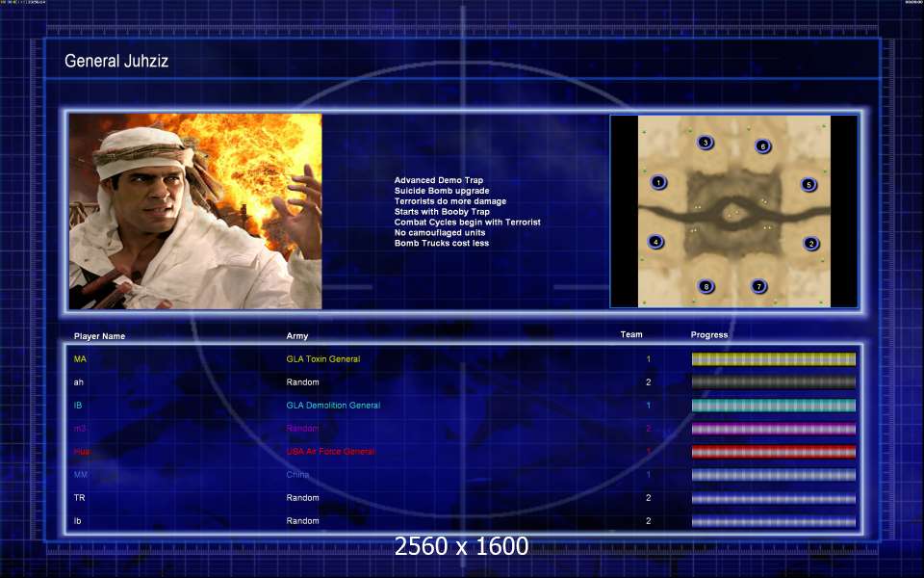Click the purple Random army label
924x578 pixels.
(x=302, y=428)
